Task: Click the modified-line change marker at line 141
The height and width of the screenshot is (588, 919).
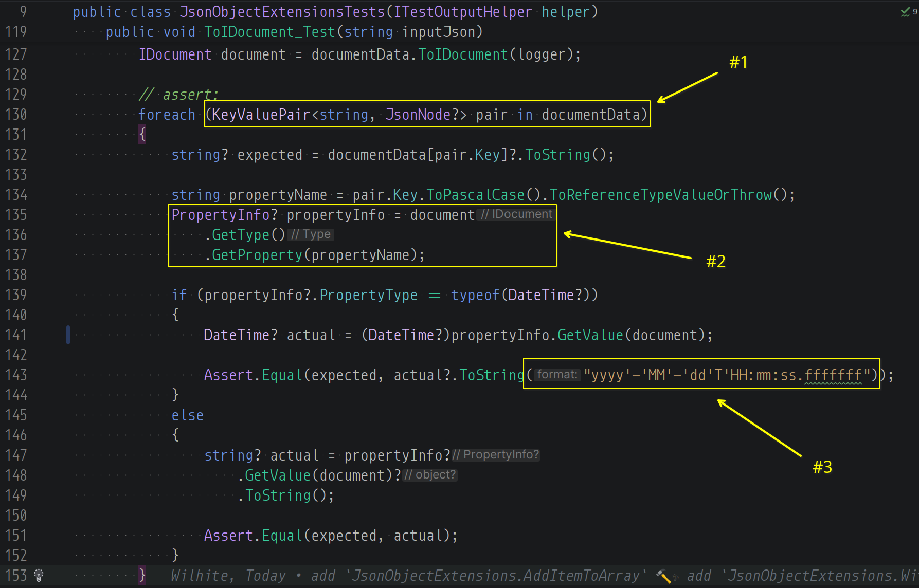Action: point(68,335)
